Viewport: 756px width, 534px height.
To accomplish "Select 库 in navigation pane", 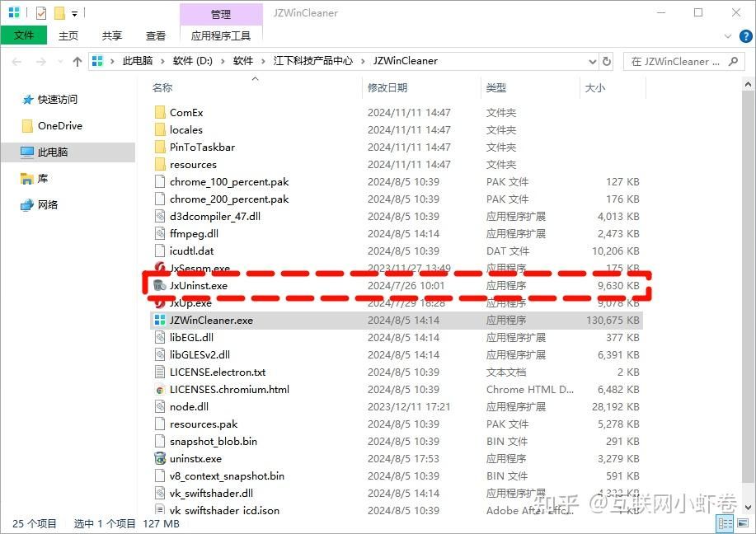I will pyautogui.click(x=42, y=179).
